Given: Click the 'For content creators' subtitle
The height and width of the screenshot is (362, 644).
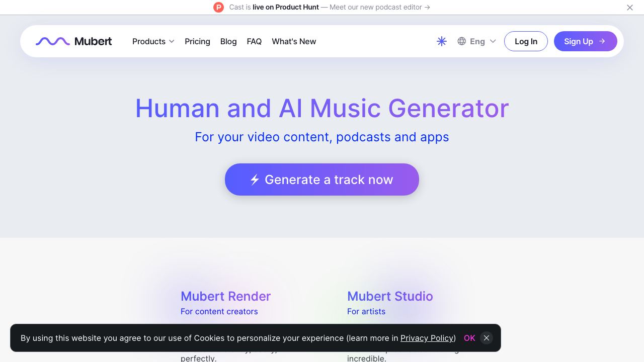Looking at the screenshot, I should (219, 311).
